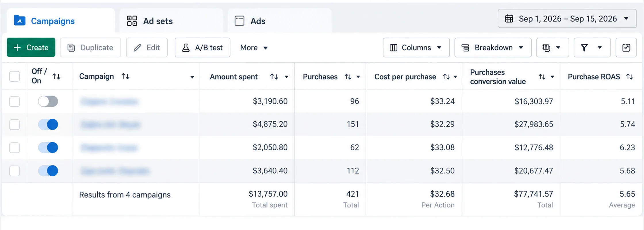Sort by Cost per purchase arrows
Screen dimensions: 644x230
click(x=446, y=77)
